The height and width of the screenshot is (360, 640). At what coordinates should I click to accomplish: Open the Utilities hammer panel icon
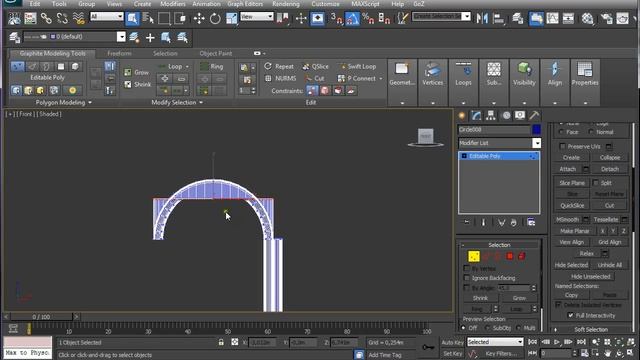(x=534, y=116)
